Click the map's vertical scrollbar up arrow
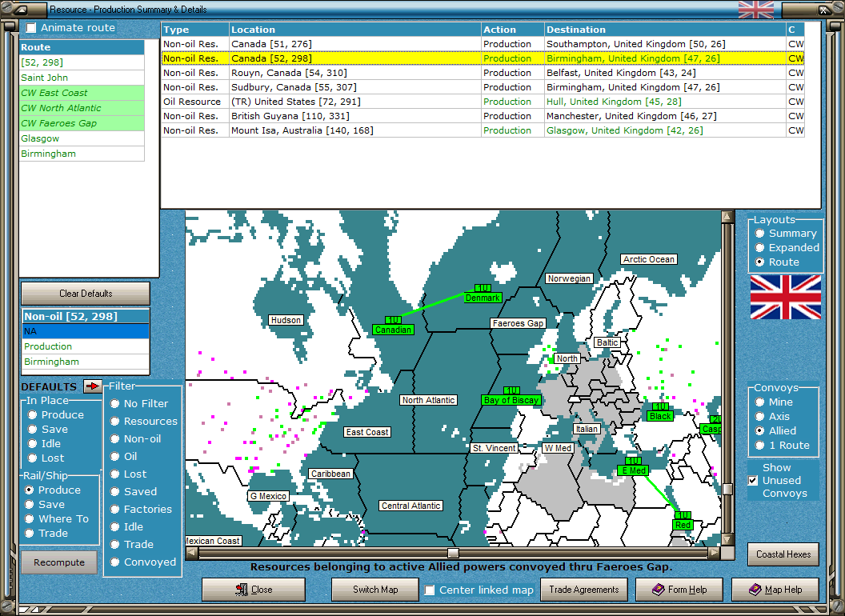 click(727, 217)
